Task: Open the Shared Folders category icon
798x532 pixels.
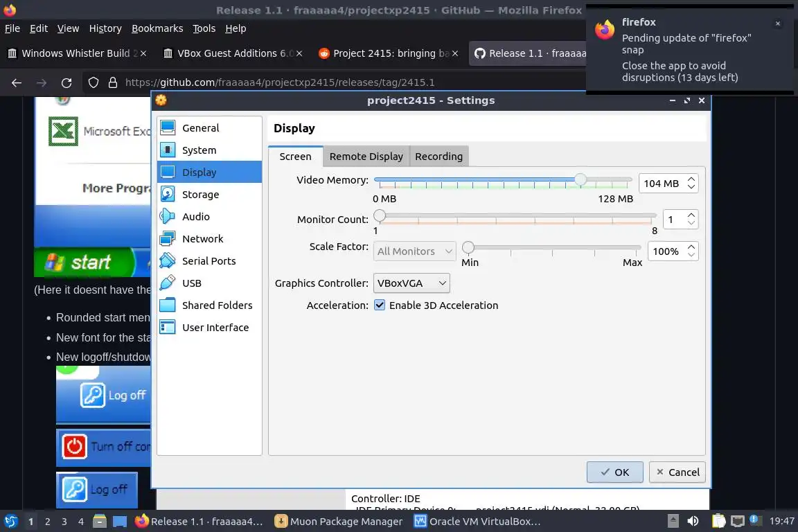Action: [168, 305]
